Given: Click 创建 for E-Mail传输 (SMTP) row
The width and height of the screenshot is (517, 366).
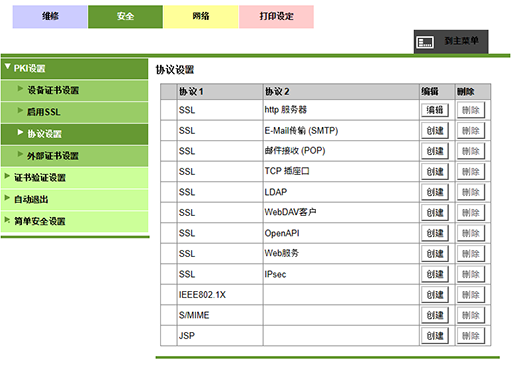Looking at the screenshot, I should click(x=435, y=131).
